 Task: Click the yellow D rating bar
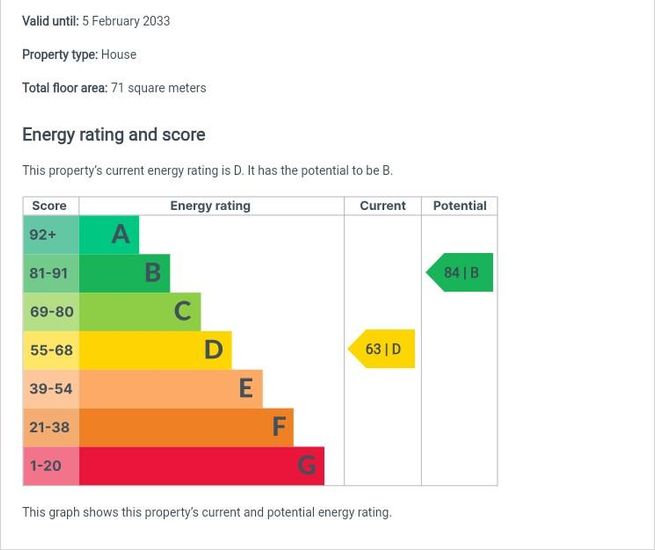click(155, 350)
